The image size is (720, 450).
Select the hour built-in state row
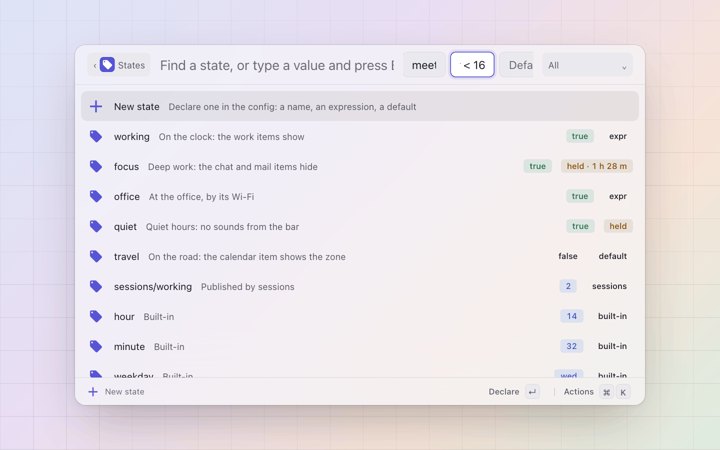pos(360,316)
